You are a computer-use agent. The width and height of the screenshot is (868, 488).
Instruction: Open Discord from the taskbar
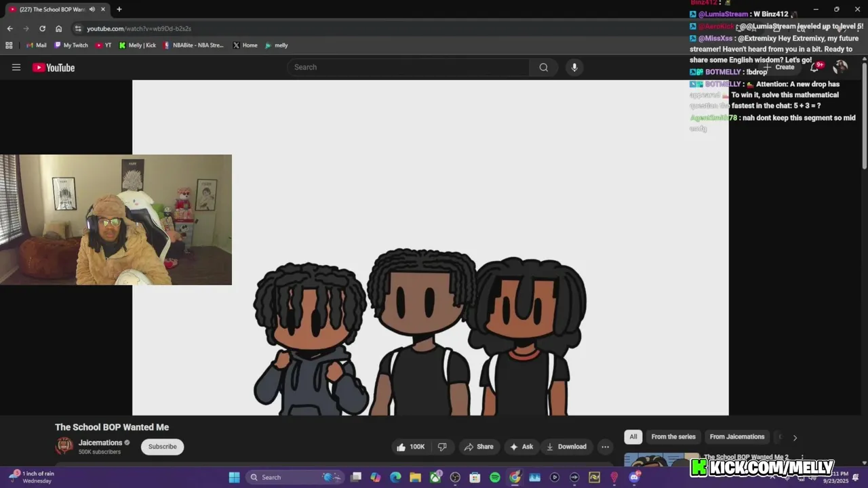click(x=634, y=477)
